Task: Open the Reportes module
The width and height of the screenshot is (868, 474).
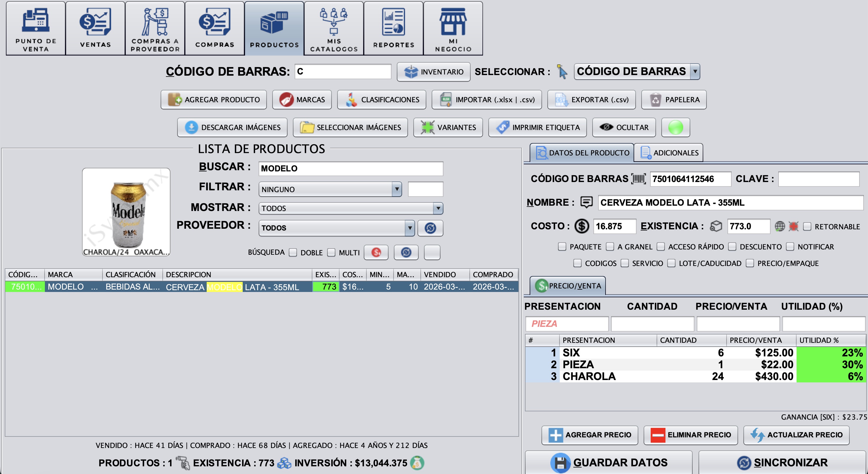Action: 393,28
